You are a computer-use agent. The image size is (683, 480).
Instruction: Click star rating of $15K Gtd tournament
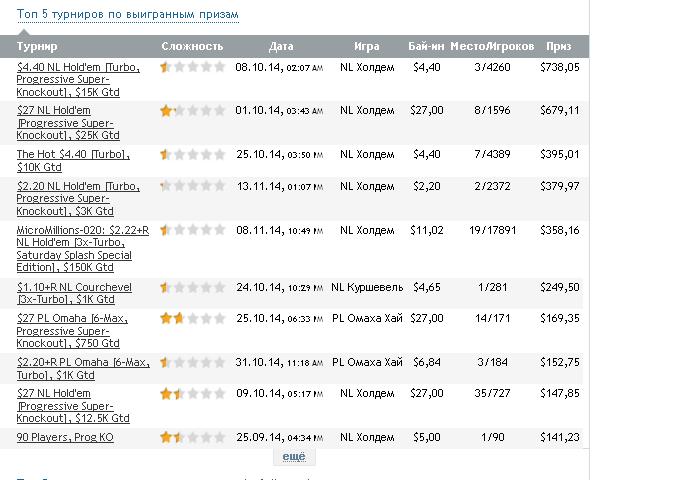click(192, 68)
